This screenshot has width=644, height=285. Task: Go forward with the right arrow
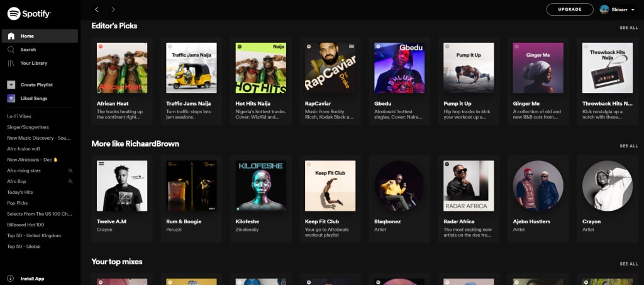coord(113,9)
